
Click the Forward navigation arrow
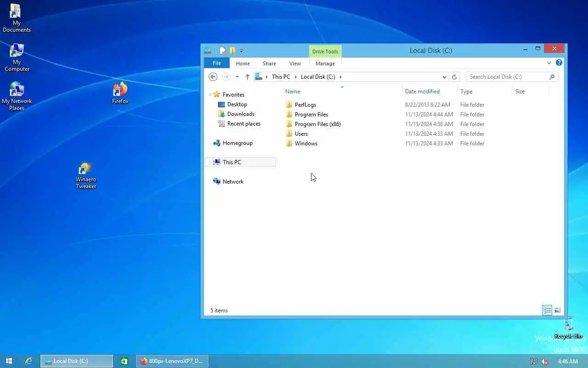[x=226, y=77]
